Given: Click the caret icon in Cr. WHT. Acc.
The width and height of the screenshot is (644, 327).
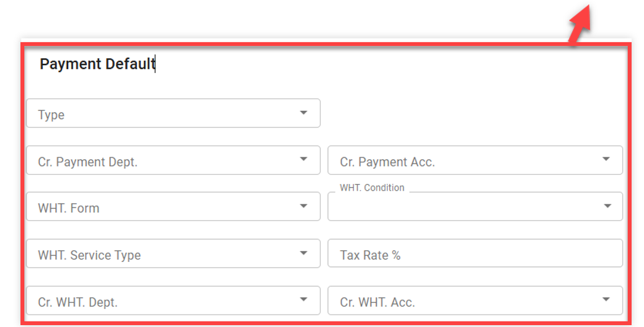Looking at the screenshot, I should (x=606, y=300).
